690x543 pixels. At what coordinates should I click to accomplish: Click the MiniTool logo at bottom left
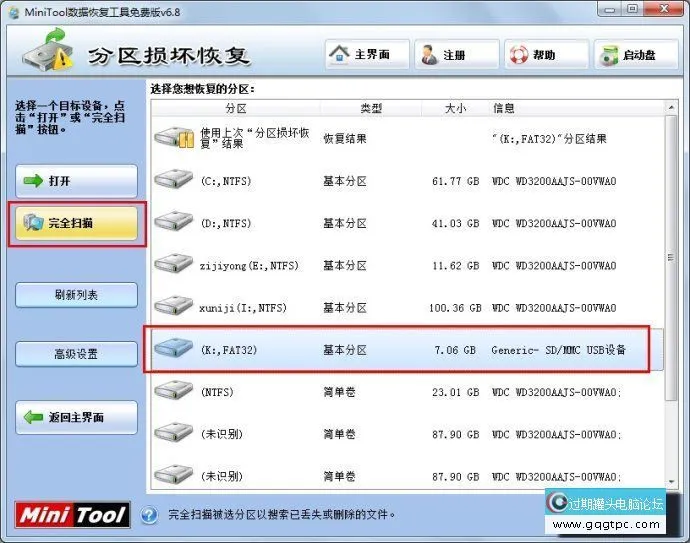pyautogui.click(x=72, y=514)
